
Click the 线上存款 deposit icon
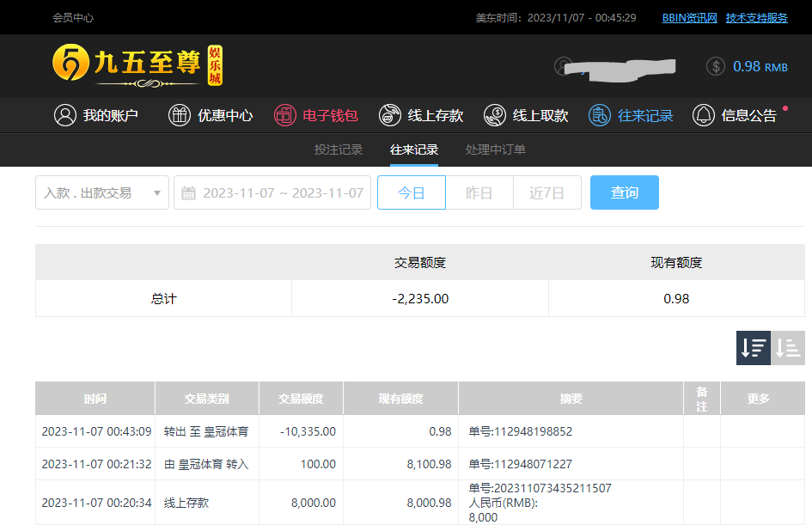pos(389,115)
